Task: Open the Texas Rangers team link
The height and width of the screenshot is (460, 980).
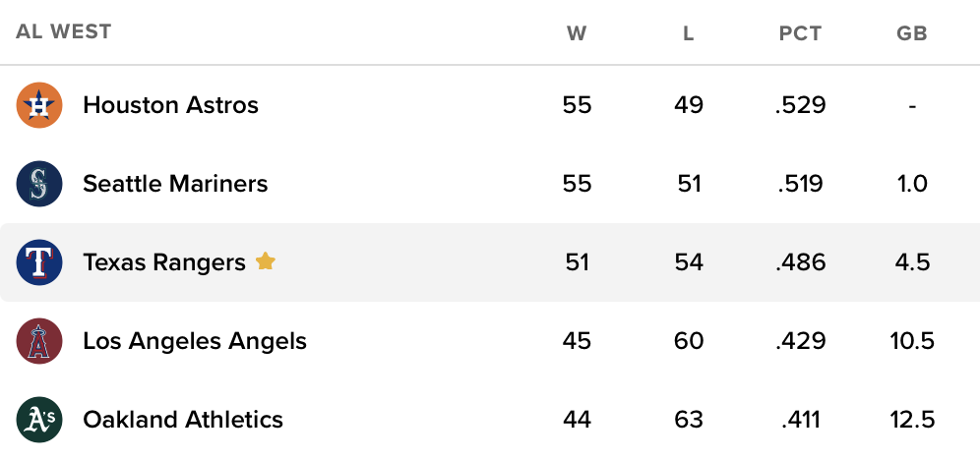Action: click(x=164, y=262)
